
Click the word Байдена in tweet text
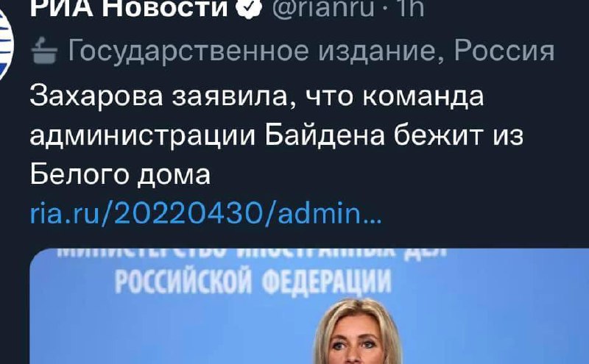tap(325, 135)
